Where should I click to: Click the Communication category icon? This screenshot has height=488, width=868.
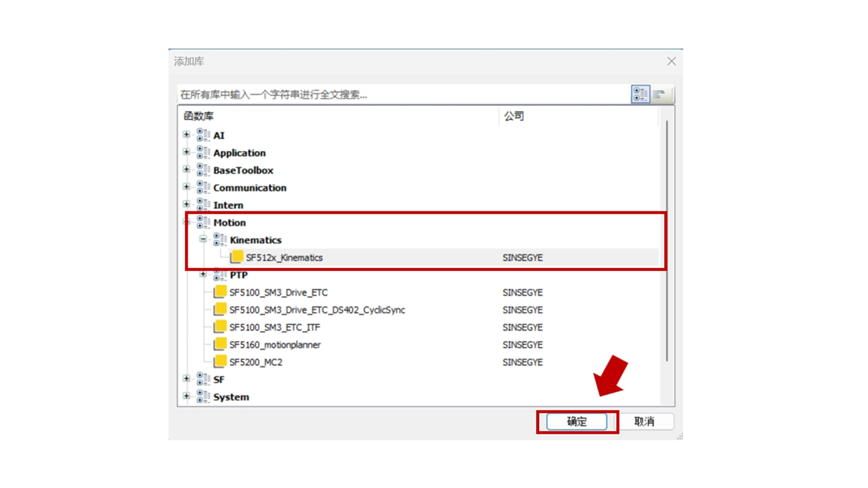(203, 188)
